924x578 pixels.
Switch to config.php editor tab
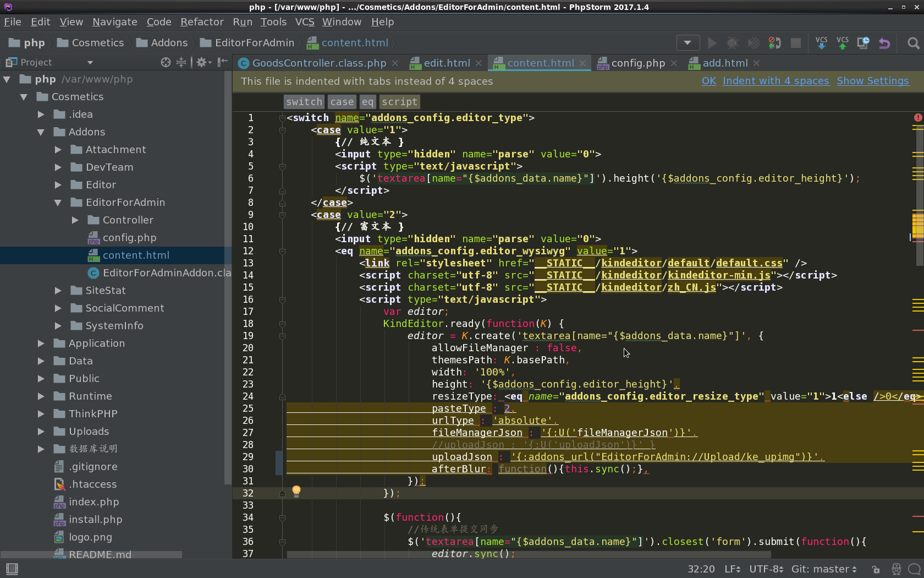638,63
